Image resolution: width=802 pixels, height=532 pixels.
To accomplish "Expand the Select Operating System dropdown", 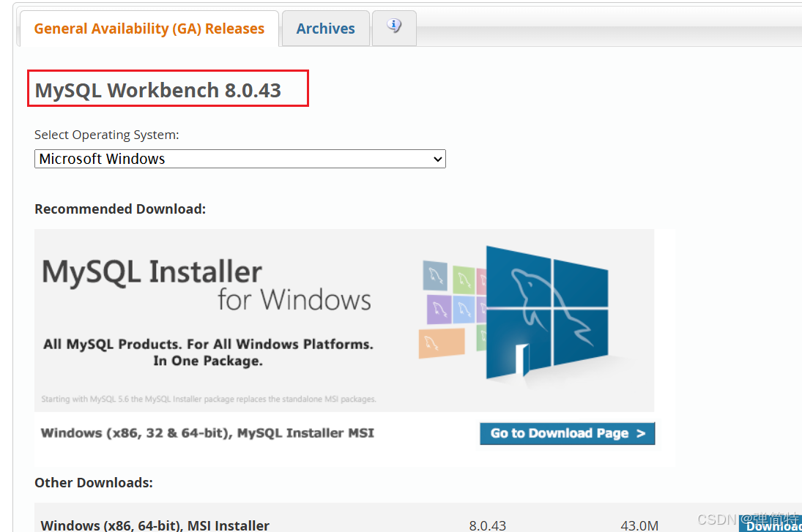I will [x=240, y=159].
